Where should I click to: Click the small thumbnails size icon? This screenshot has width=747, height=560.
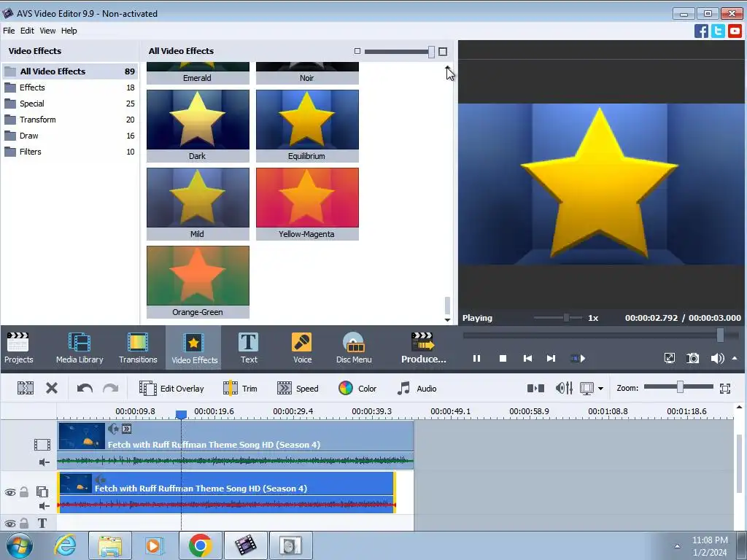pos(357,52)
